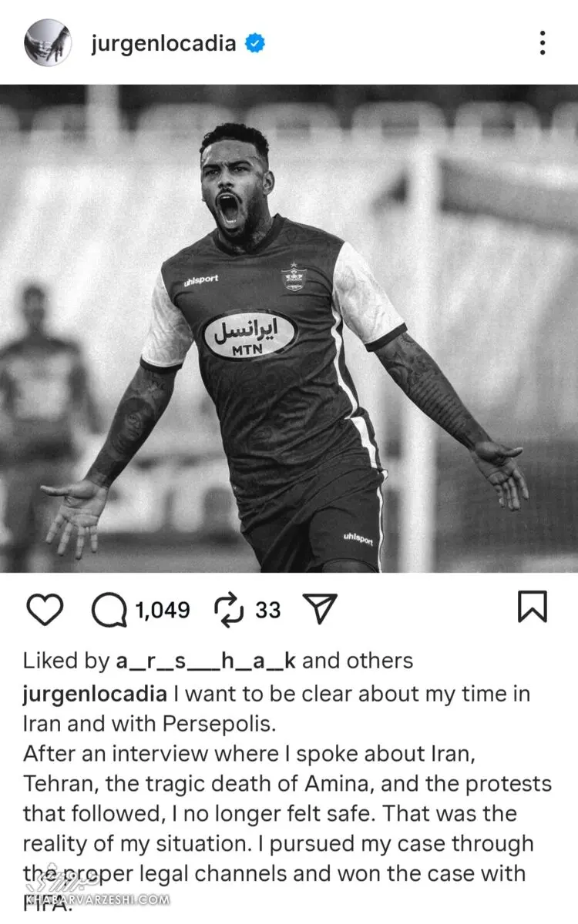Open jurgenlocadia username in post header
578x924 pixels.
163,43
